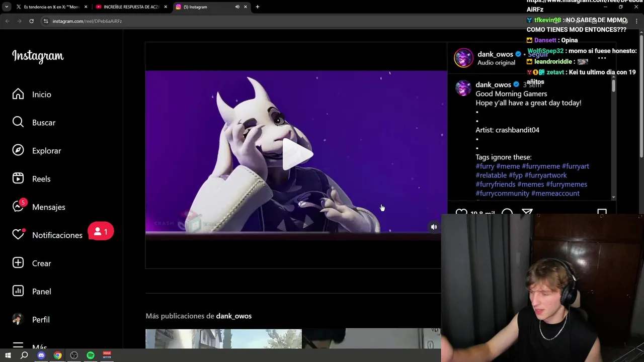Open Voicemeeter red taskbar icon

pyautogui.click(x=107, y=355)
